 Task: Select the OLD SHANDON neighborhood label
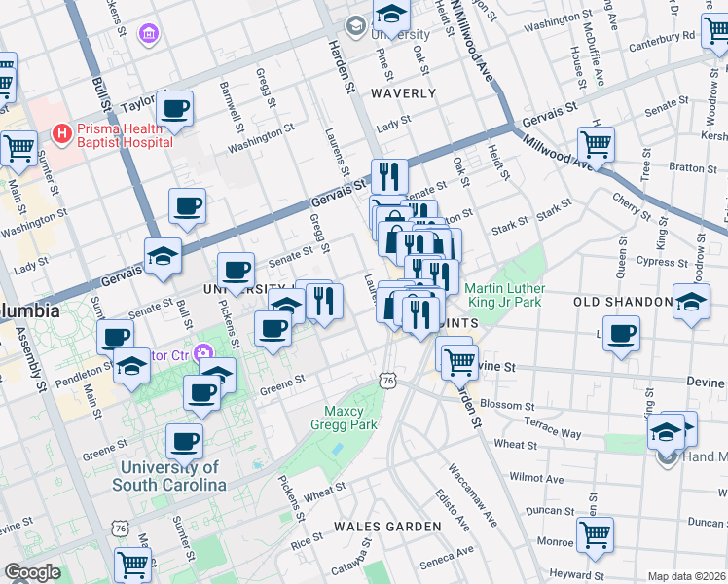pyautogui.click(x=623, y=302)
